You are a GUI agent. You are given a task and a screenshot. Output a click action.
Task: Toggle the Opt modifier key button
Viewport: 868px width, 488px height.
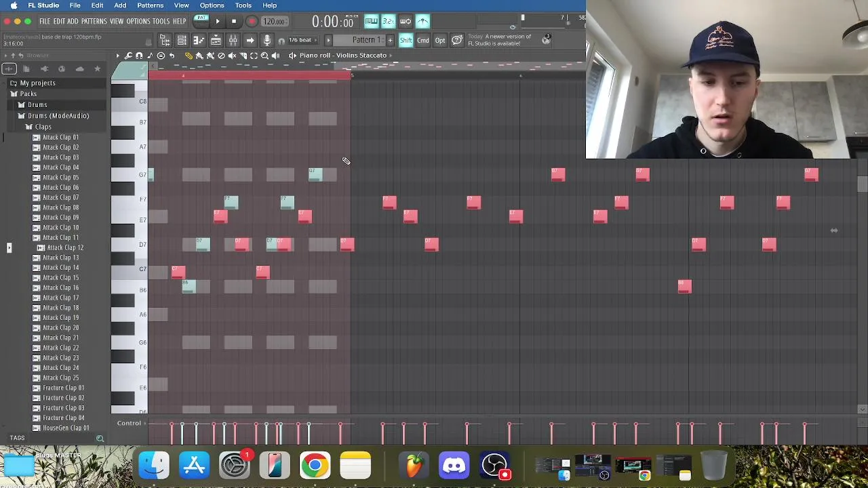click(x=440, y=40)
